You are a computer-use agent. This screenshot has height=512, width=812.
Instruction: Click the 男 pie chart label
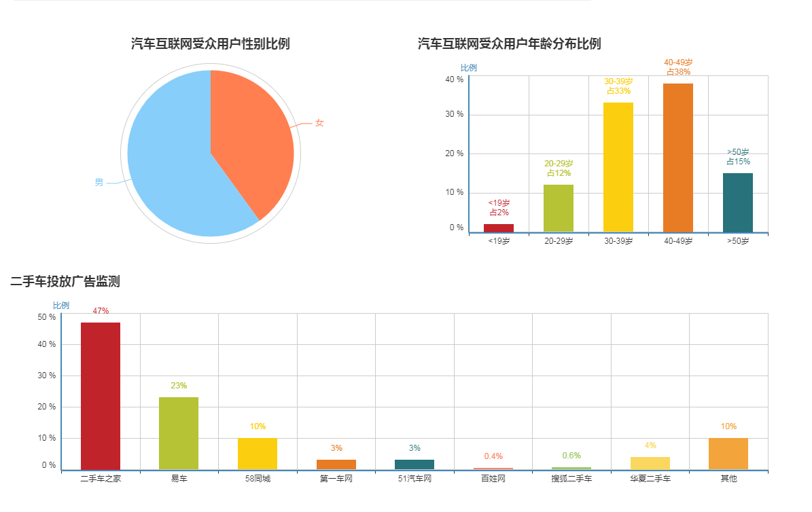pos(99,183)
